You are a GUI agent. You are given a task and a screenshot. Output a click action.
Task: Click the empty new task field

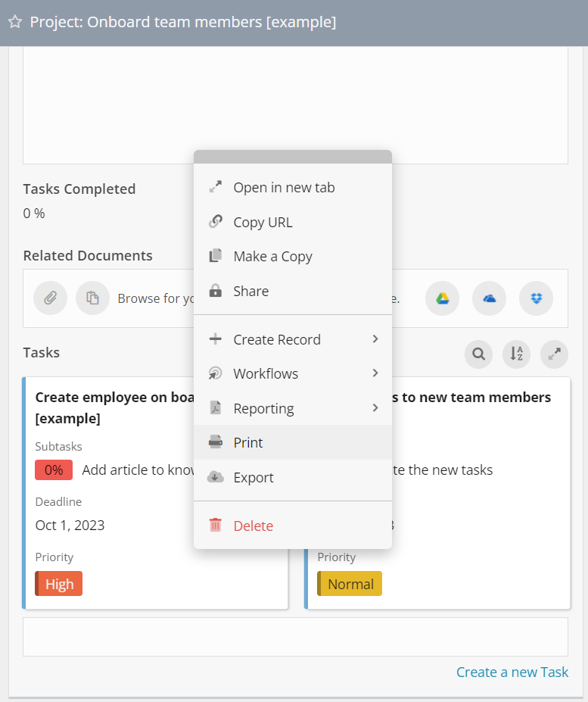[x=295, y=637]
